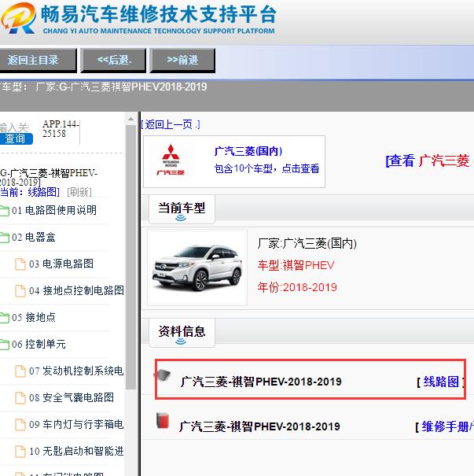Expand tree item 06 控制单元
Screen dimensions: 474x476
click(39, 345)
